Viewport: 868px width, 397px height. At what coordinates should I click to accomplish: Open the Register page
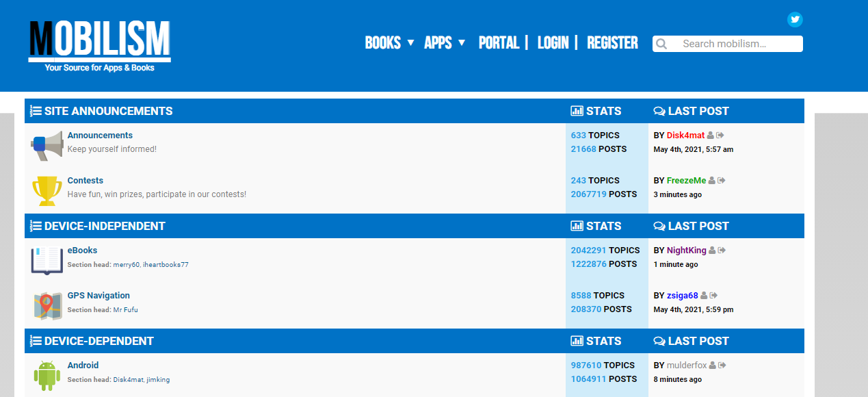click(612, 42)
